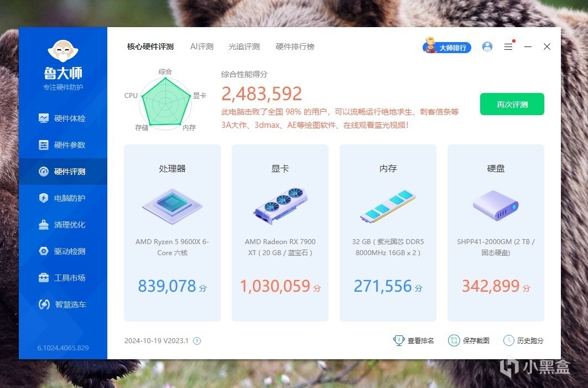
Task: Click the memory score 271,556
Action: tap(383, 286)
